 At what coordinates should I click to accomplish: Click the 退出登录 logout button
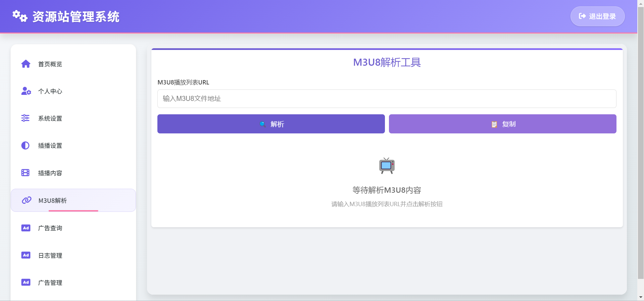click(x=597, y=16)
